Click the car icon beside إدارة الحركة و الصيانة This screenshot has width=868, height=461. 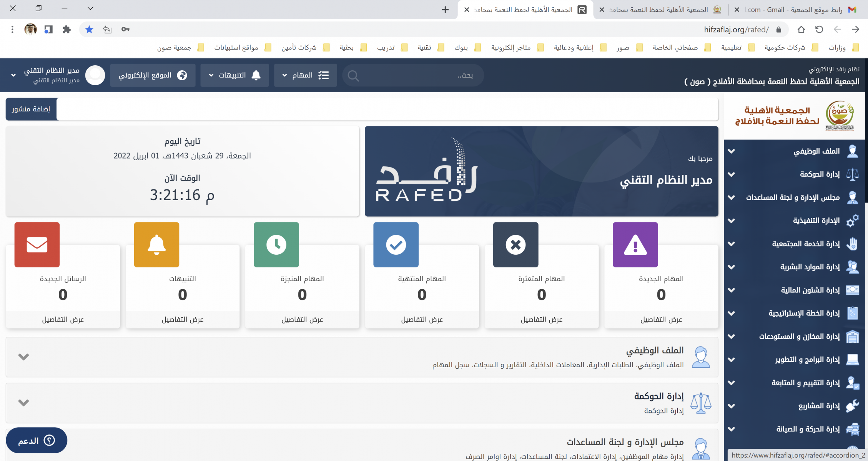click(x=852, y=429)
